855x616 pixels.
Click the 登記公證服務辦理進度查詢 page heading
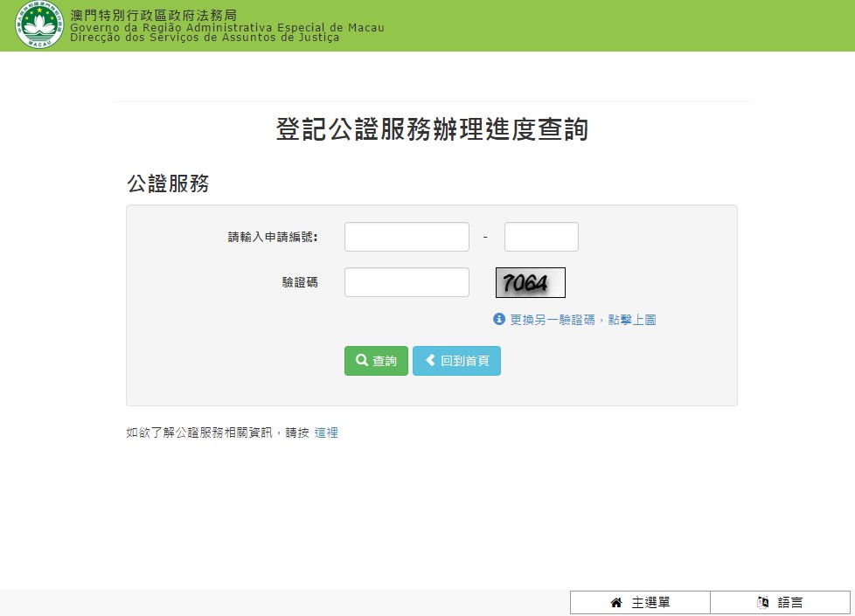tap(432, 129)
